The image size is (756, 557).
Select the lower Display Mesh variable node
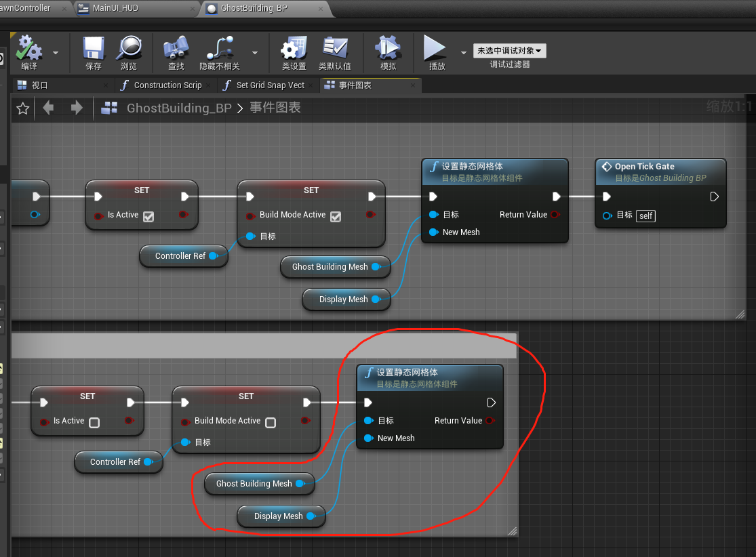click(x=281, y=516)
